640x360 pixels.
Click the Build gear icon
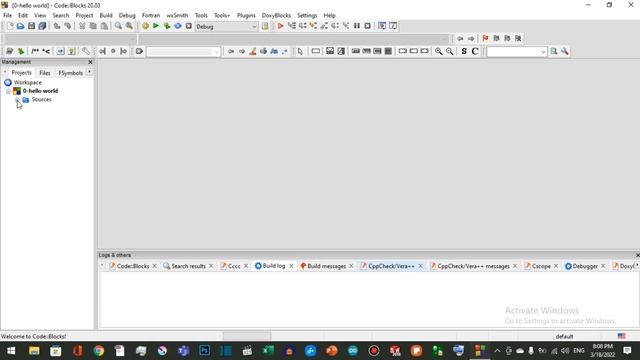[x=145, y=26]
